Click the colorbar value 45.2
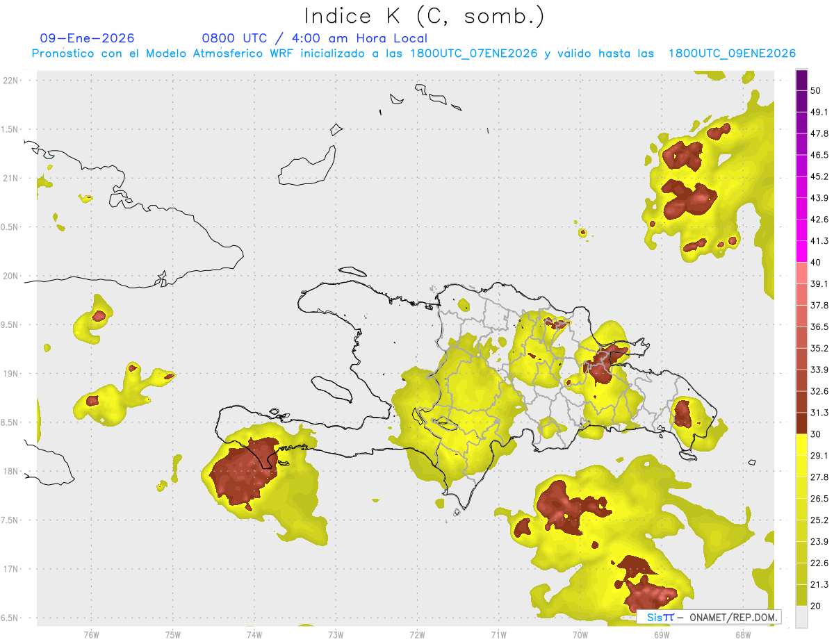The height and width of the screenshot is (644, 834). click(819, 176)
